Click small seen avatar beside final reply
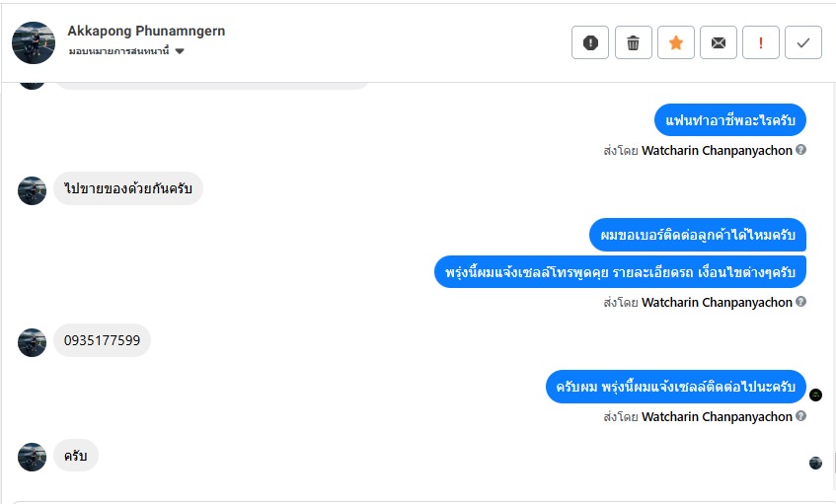Viewport: 836px width, 504px height. [815, 463]
